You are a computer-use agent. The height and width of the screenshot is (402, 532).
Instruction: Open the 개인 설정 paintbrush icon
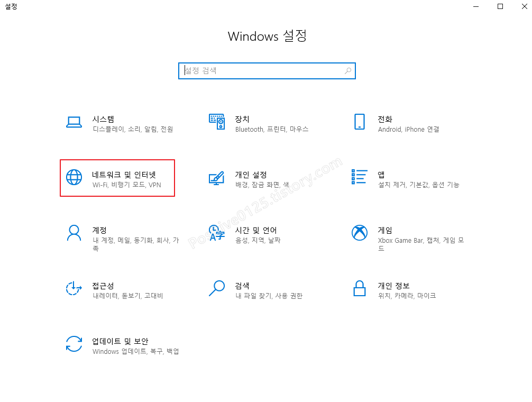click(x=216, y=178)
